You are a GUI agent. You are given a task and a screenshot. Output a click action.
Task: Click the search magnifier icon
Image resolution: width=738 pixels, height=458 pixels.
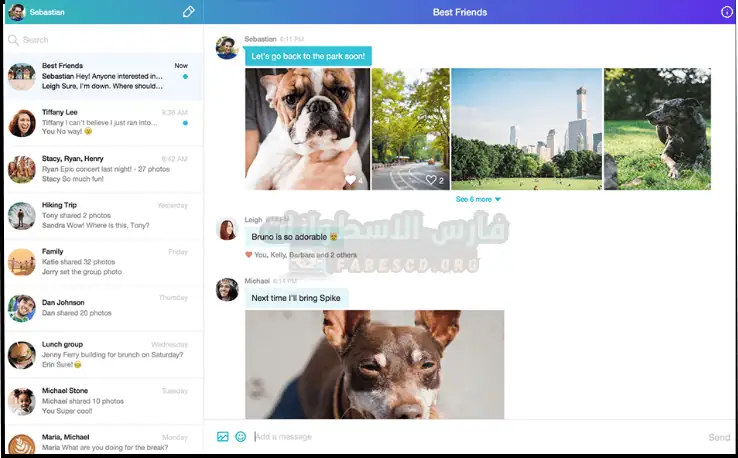[x=13, y=40]
